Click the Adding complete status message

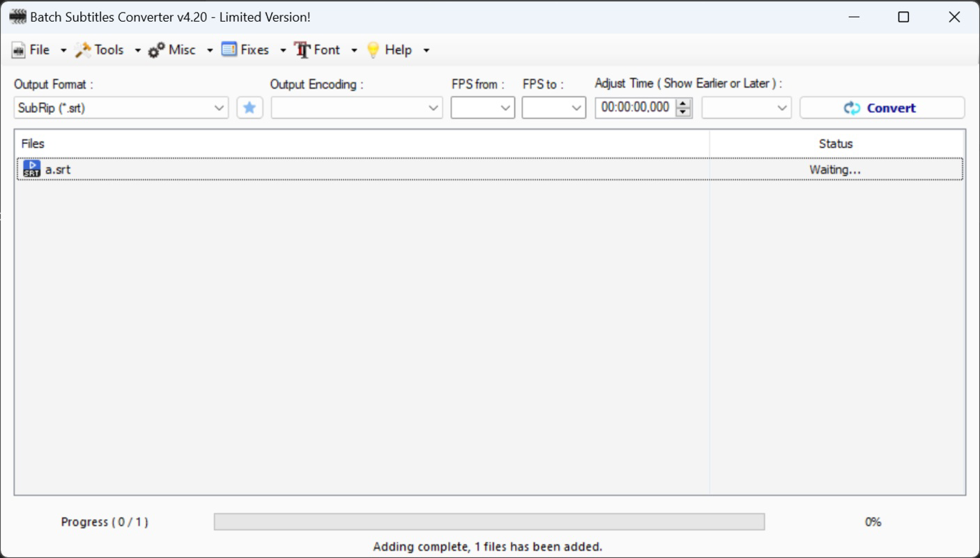coord(488,546)
